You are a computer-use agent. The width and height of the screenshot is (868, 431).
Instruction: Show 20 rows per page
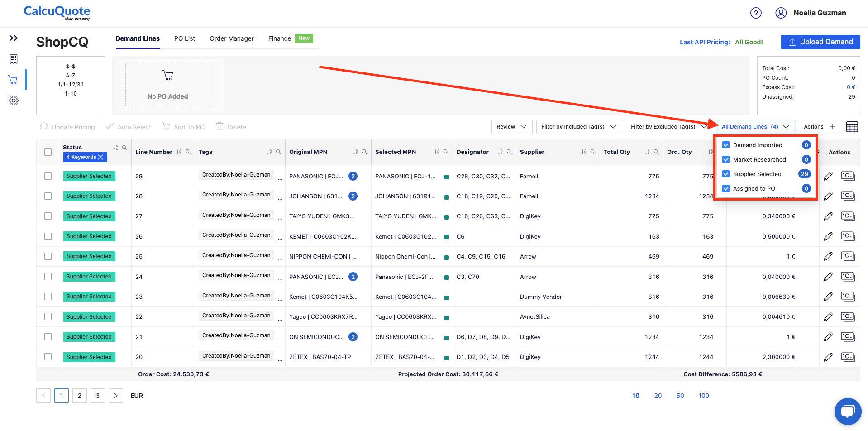[658, 396]
